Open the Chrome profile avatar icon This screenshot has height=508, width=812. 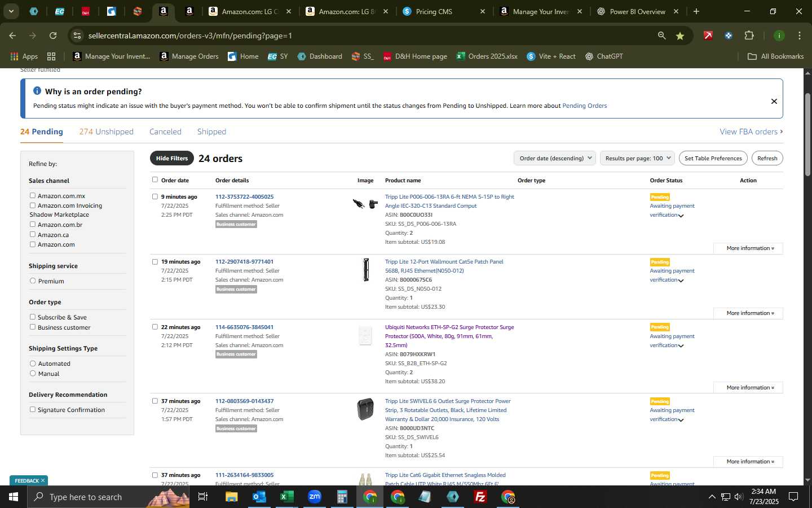pyautogui.click(x=779, y=36)
